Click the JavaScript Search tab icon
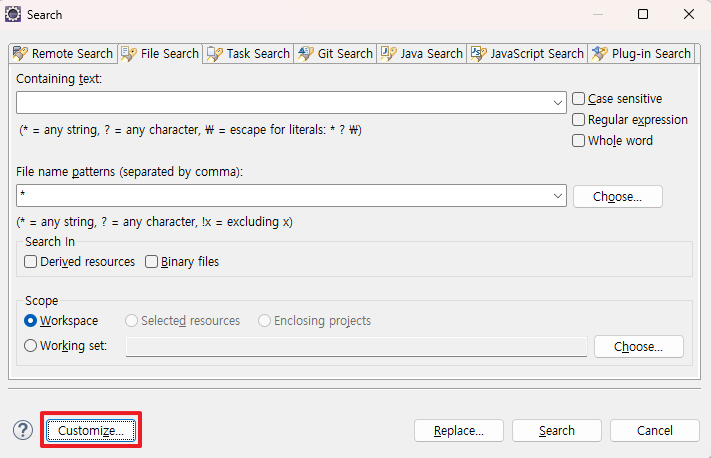Image resolution: width=711 pixels, height=458 pixels. [478, 54]
